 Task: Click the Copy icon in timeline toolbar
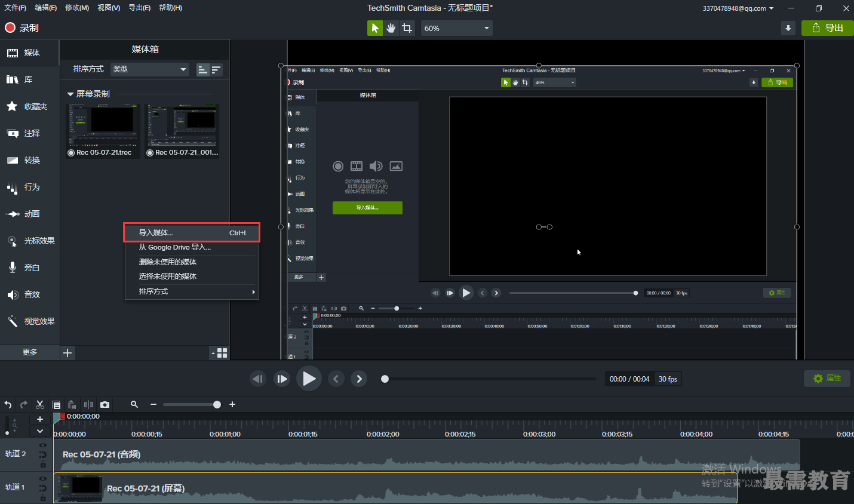[56, 405]
